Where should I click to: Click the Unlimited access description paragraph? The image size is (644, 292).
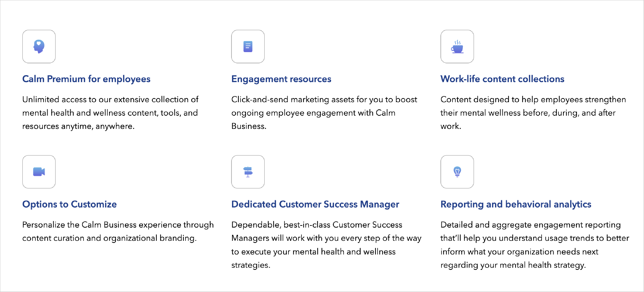(110, 113)
